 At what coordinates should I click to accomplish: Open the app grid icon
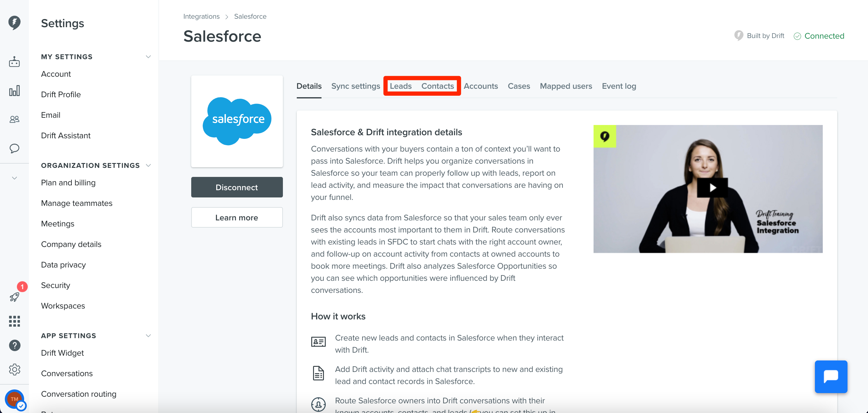[x=14, y=321]
